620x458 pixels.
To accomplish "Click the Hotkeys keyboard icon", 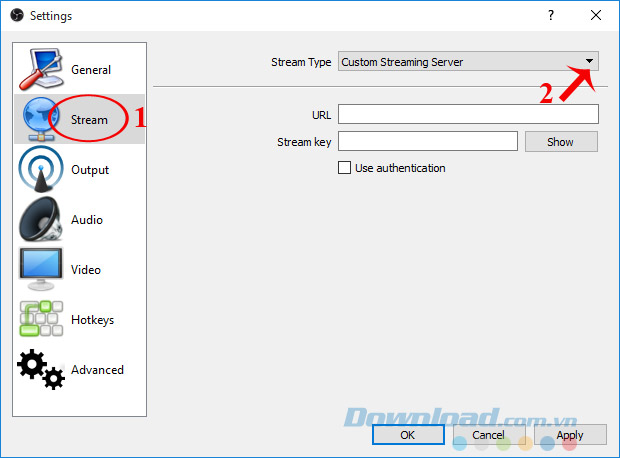I will [x=41, y=319].
